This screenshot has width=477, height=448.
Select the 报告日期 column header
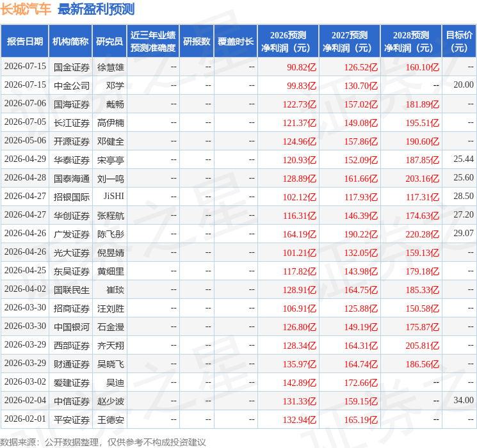24,42
